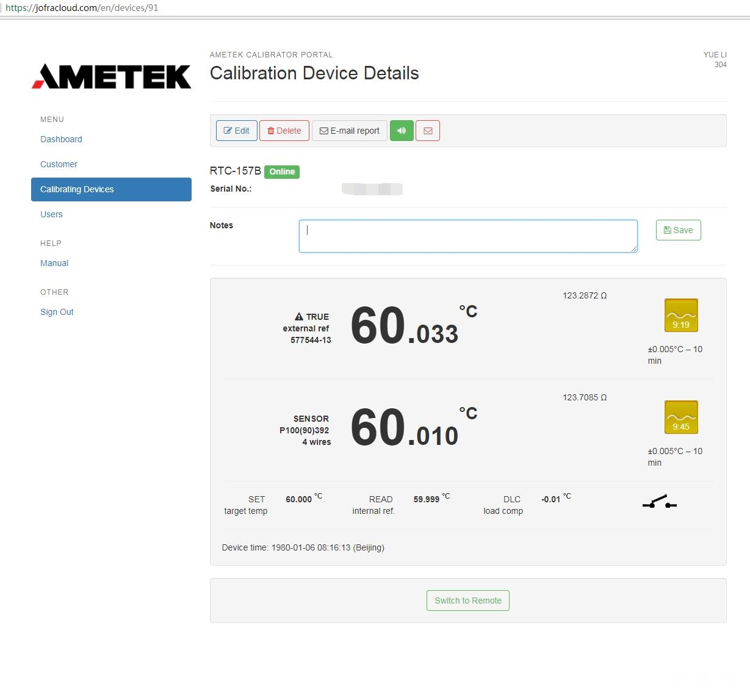Viewport: 750px width, 700px height.
Task: Click Switch to Remote button
Action: [x=468, y=601]
